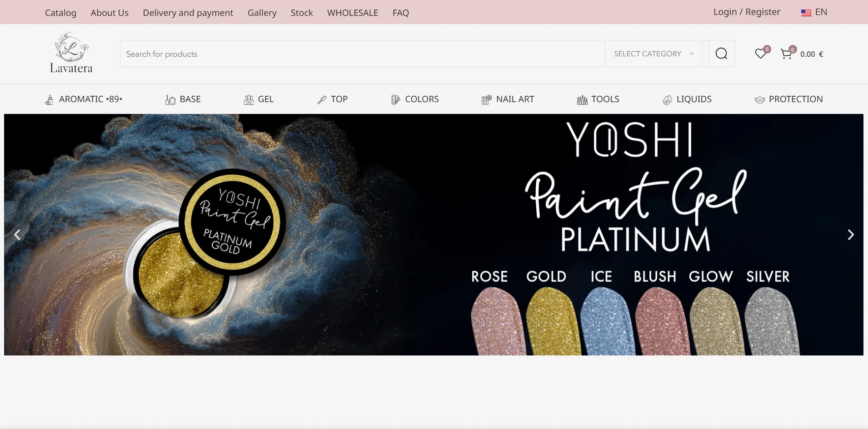Click the Colors swatch icon

pyautogui.click(x=395, y=99)
